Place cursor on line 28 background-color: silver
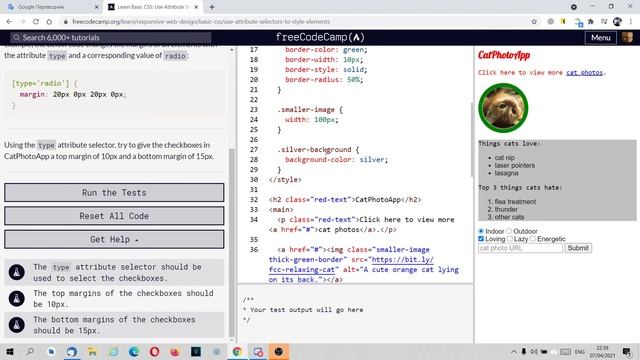Viewport: 640px width, 360px height. click(336, 160)
